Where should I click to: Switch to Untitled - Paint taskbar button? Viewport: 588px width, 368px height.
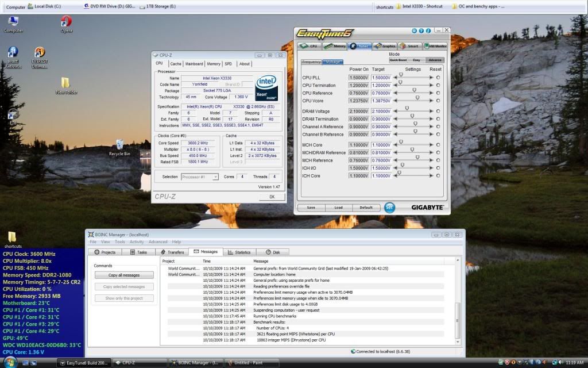pyautogui.click(x=252, y=363)
